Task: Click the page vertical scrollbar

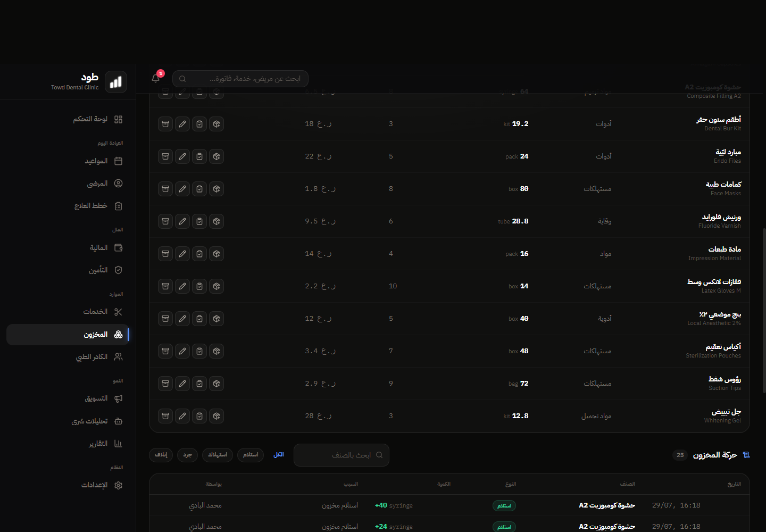Action: coord(764,311)
